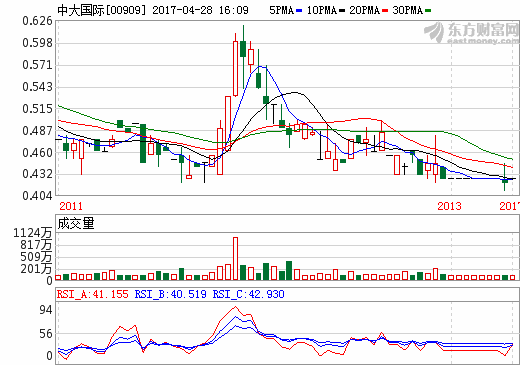Click the 成交量 volume panel title
This screenshot has width=520, height=365.
[x=76, y=223]
